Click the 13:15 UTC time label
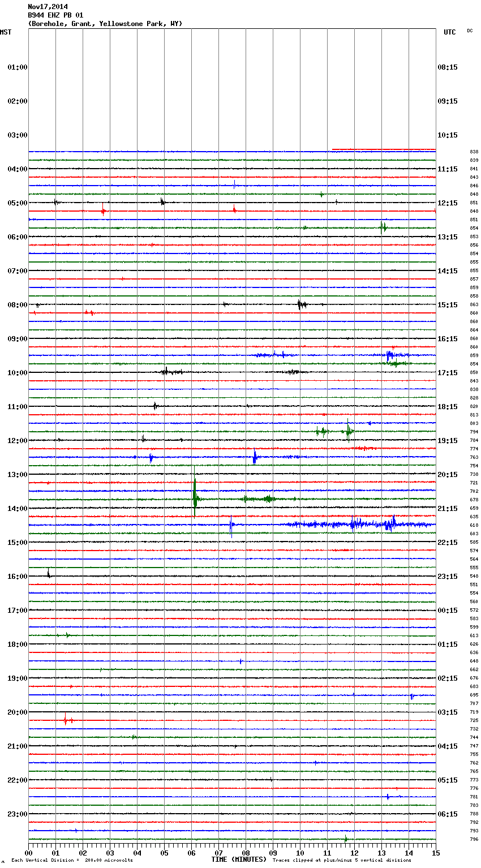 pyautogui.click(x=448, y=237)
